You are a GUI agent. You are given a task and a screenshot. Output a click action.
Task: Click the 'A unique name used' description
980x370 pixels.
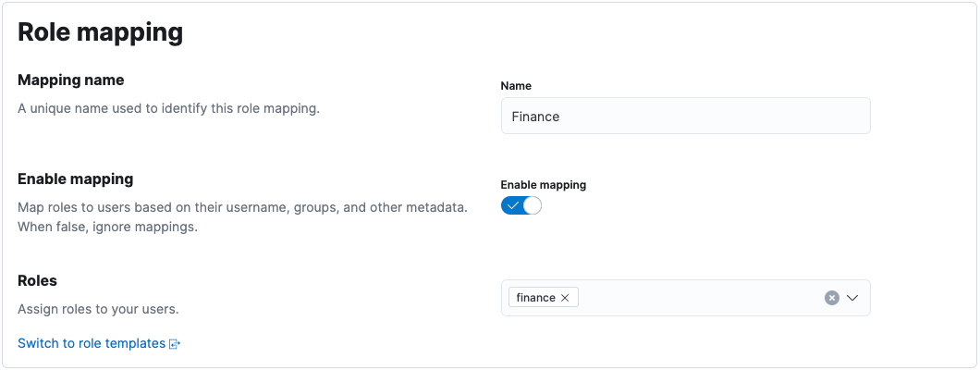click(x=168, y=108)
